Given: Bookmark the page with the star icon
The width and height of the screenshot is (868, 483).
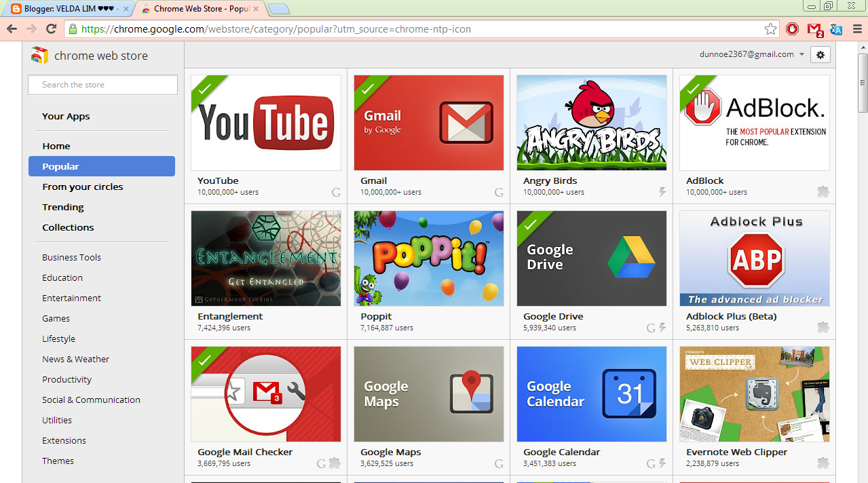Looking at the screenshot, I should pyautogui.click(x=770, y=28).
